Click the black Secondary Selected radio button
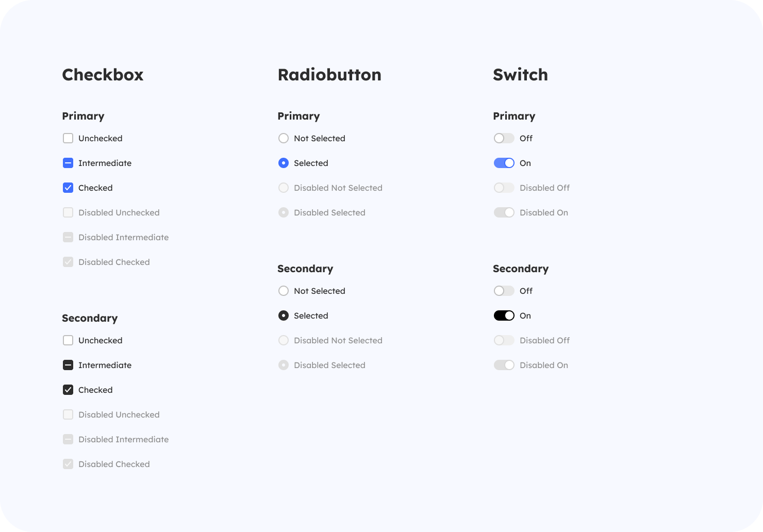The image size is (763, 532). point(284,315)
